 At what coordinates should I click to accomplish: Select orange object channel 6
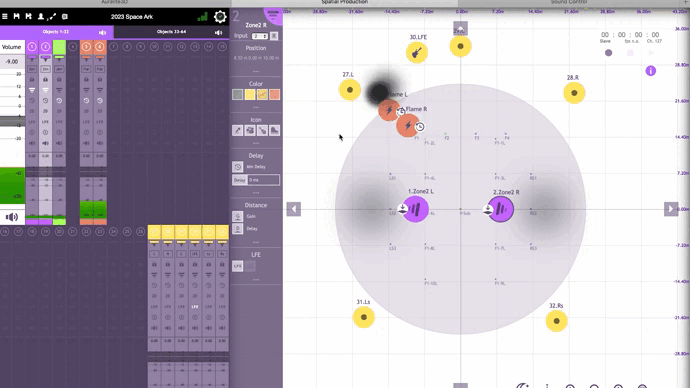(100, 47)
